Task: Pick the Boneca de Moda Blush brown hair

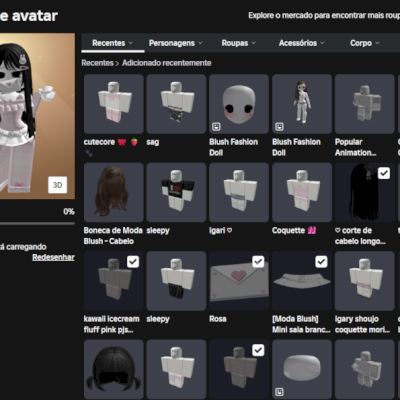Action: coord(114,192)
